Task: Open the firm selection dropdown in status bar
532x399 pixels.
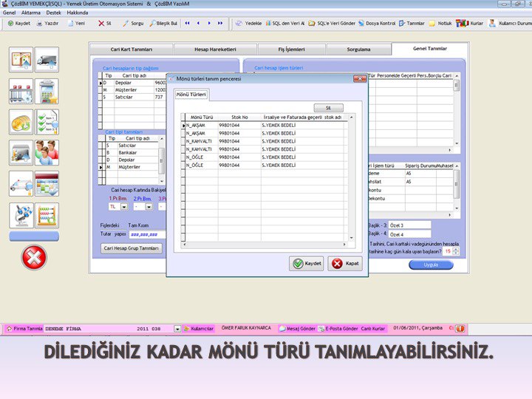Action: tap(177, 328)
